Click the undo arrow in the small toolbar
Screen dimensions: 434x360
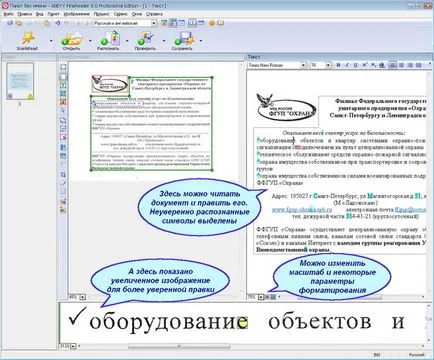[x=58, y=23]
